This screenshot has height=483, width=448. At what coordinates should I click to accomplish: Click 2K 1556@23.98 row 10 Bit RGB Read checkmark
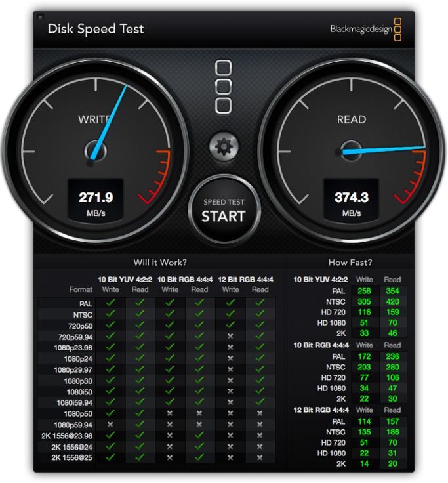click(199, 435)
